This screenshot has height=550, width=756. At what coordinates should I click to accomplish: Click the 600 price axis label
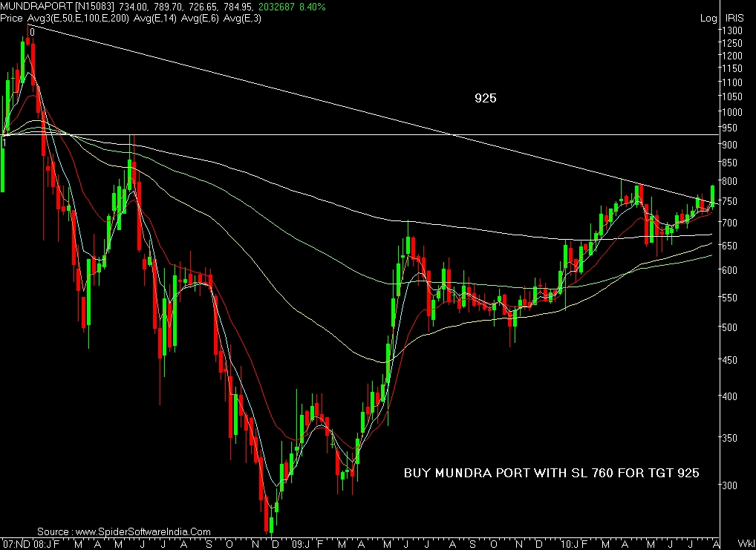[x=730, y=270]
